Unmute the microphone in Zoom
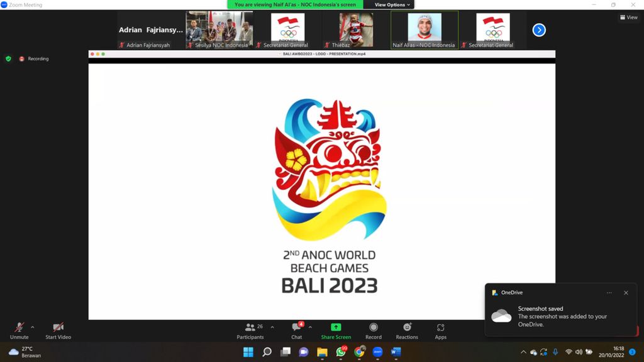 coord(19,331)
